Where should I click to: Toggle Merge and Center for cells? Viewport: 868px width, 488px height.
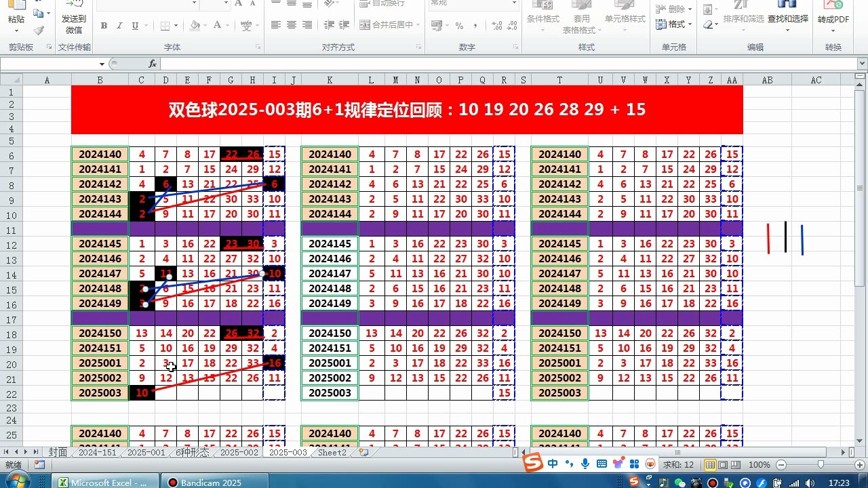pyautogui.click(x=392, y=25)
